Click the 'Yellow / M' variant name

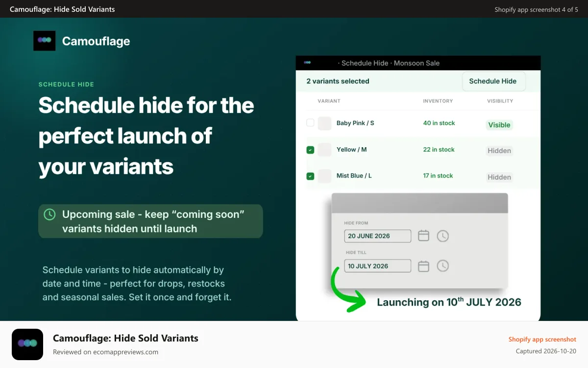[351, 150]
